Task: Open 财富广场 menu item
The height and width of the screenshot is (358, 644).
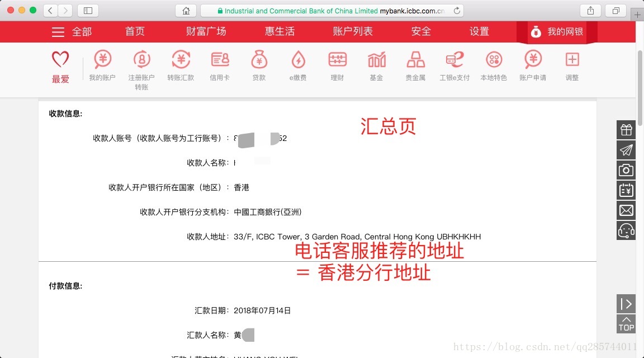Action: point(206,32)
